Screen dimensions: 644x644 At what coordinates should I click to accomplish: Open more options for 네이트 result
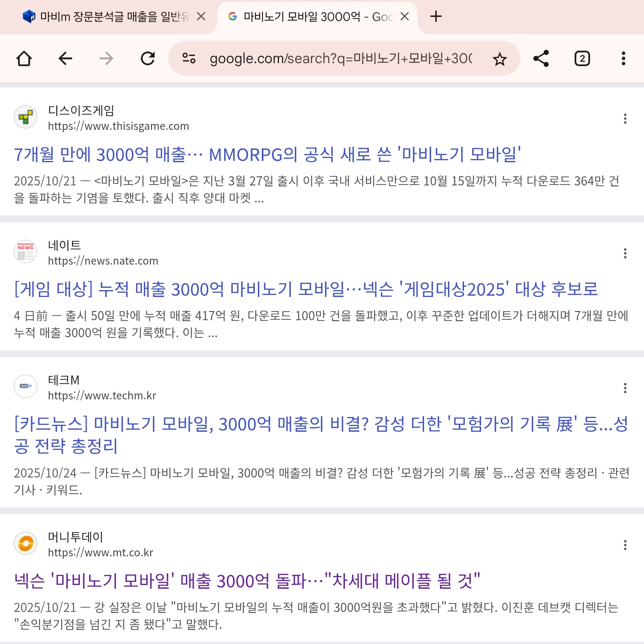pyautogui.click(x=625, y=253)
